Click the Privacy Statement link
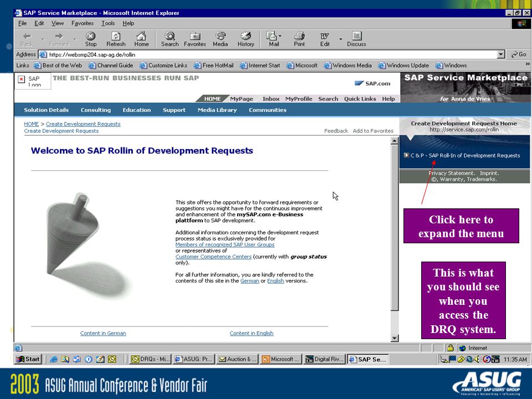The height and width of the screenshot is (399, 532). [x=451, y=173]
